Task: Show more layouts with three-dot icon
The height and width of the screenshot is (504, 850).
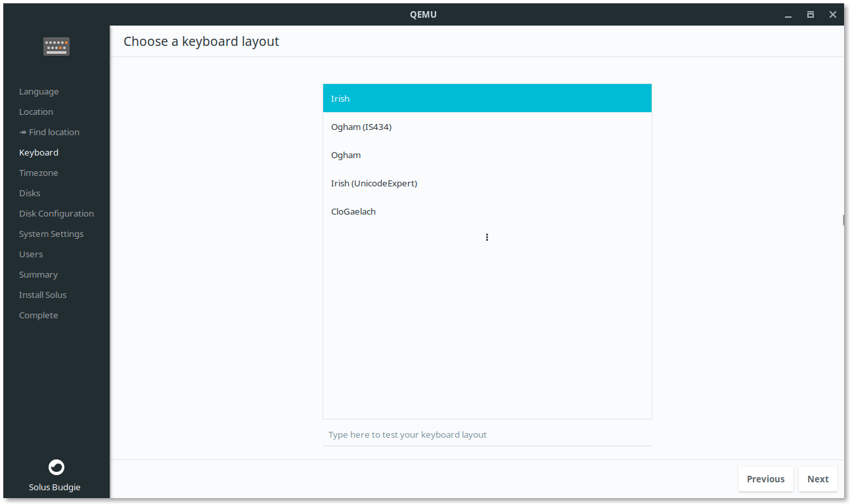Action: click(487, 237)
